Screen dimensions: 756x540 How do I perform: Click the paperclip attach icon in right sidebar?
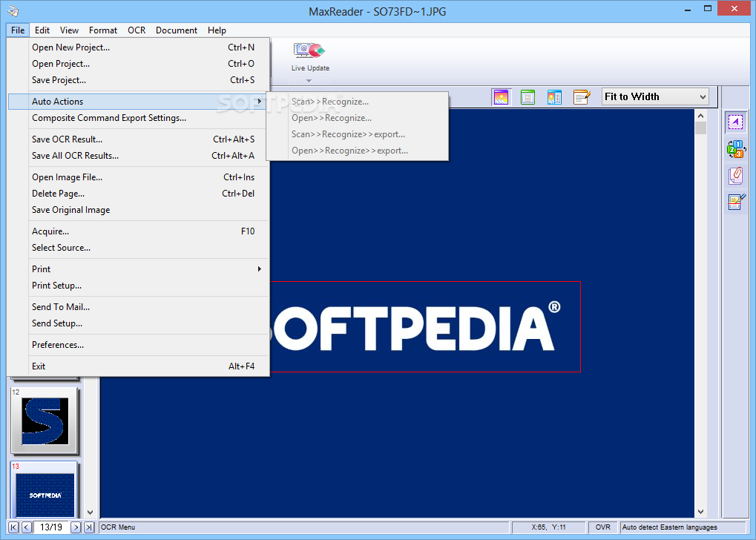[x=736, y=176]
